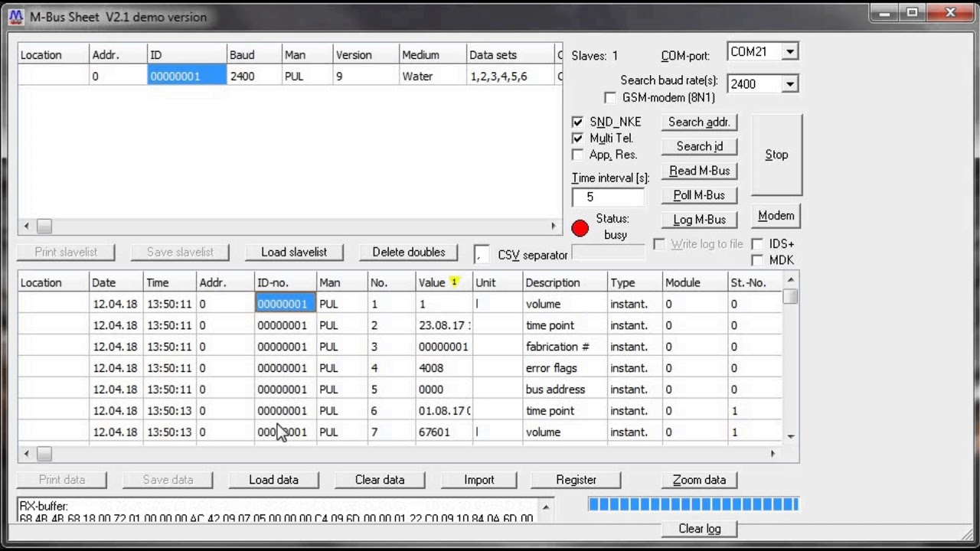Enable GSM-modem (8N1) checkbox

pyautogui.click(x=609, y=98)
